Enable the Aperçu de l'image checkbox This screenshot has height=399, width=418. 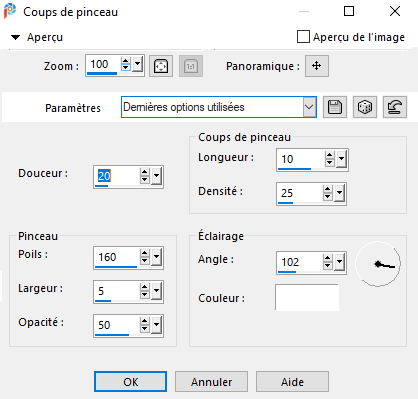(x=303, y=37)
